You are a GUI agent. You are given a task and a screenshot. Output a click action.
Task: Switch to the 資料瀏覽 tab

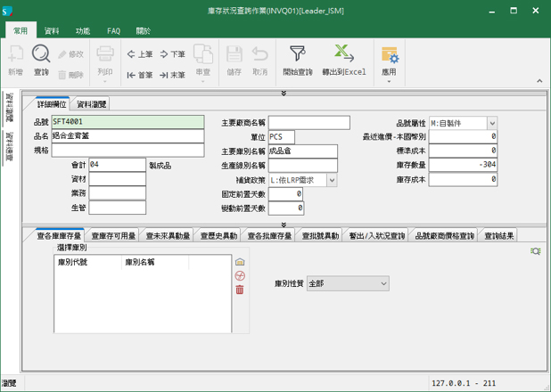click(x=92, y=104)
